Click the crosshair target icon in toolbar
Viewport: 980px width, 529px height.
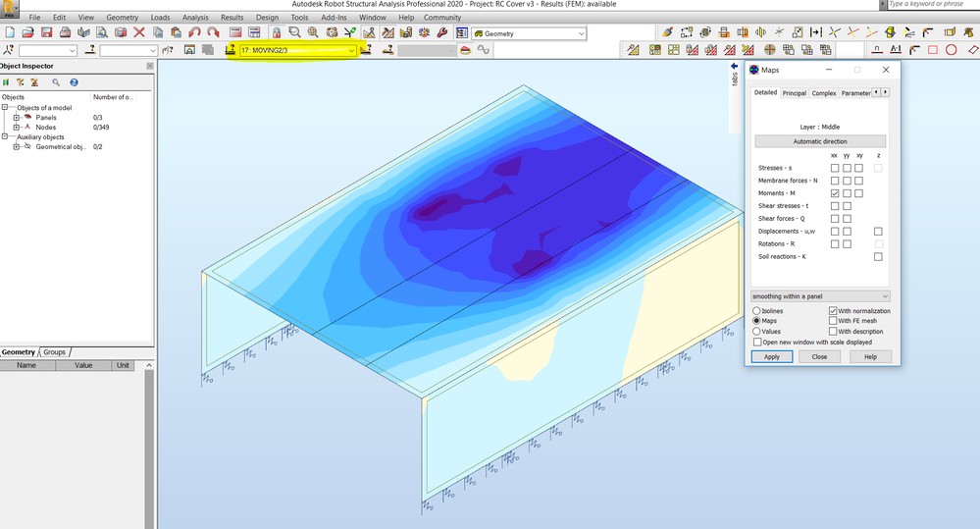(x=769, y=50)
